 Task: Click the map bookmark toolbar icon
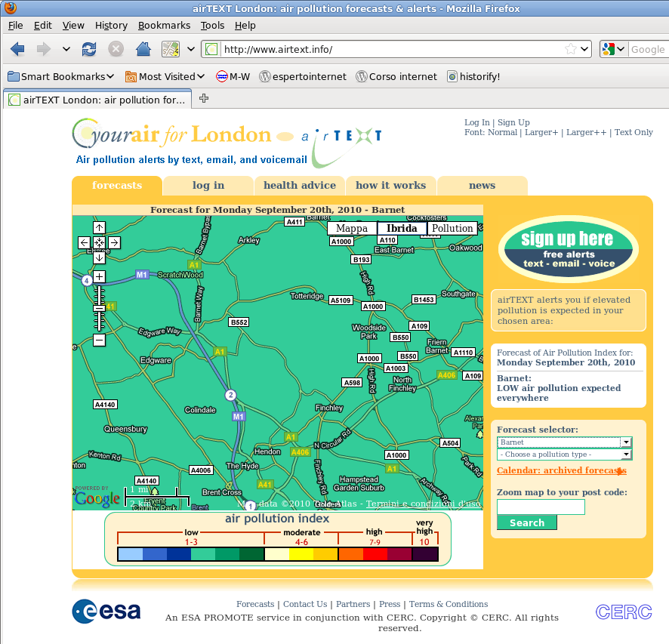pos(170,49)
